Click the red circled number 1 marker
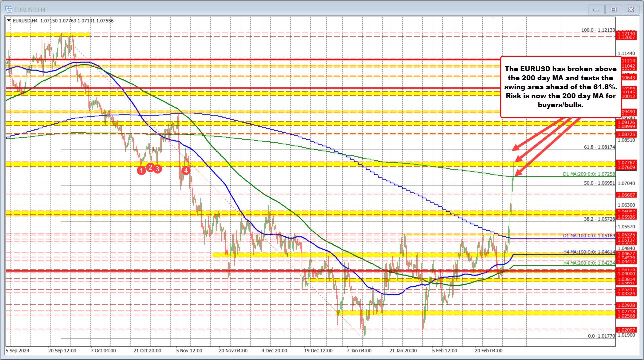The height and width of the screenshot is (360, 644). (x=141, y=170)
